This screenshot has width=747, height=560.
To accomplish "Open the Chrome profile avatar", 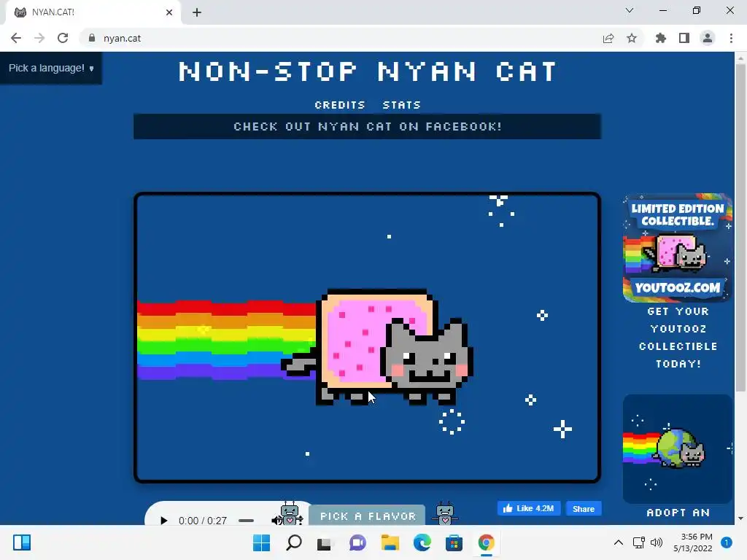I will (708, 38).
